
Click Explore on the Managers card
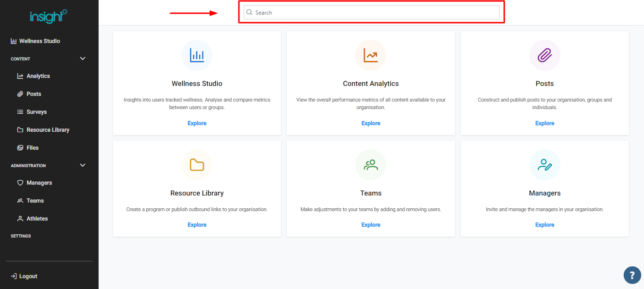tap(544, 225)
